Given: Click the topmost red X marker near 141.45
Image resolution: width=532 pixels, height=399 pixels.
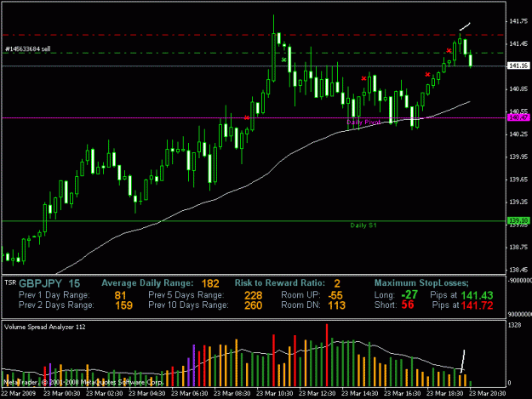Looking at the screenshot, I should point(449,51).
